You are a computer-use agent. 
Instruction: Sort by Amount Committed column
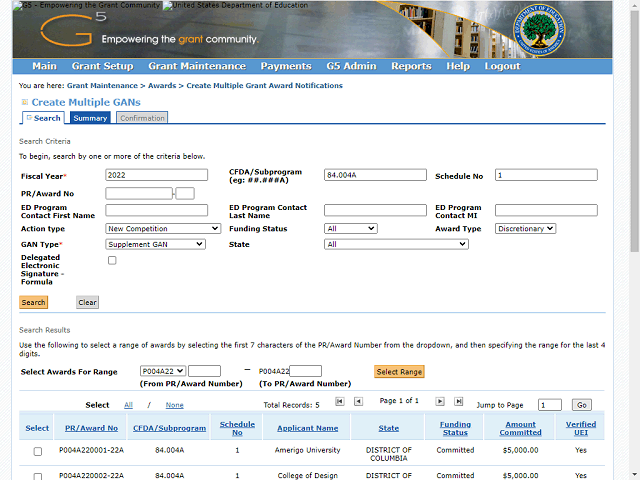tap(520, 428)
